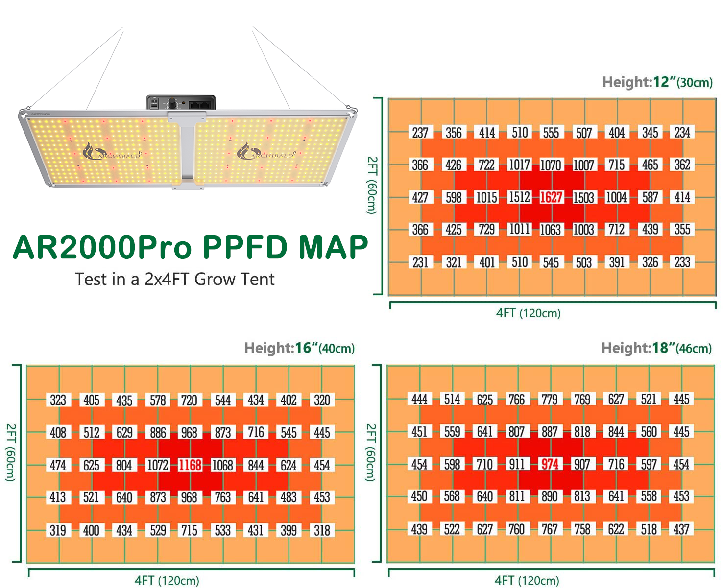Select the 804 cell in the 16" map
This screenshot has width=723, height=588.
[x=124, y=465]
